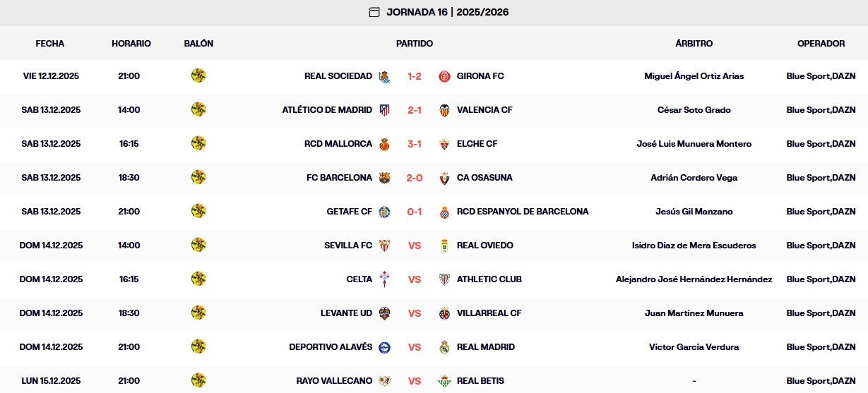Image resolution: width=868 pixels, height=393 pixels.
Task: Select the RCD Espanyol de Barcelona name
Action: pos(523,212)
